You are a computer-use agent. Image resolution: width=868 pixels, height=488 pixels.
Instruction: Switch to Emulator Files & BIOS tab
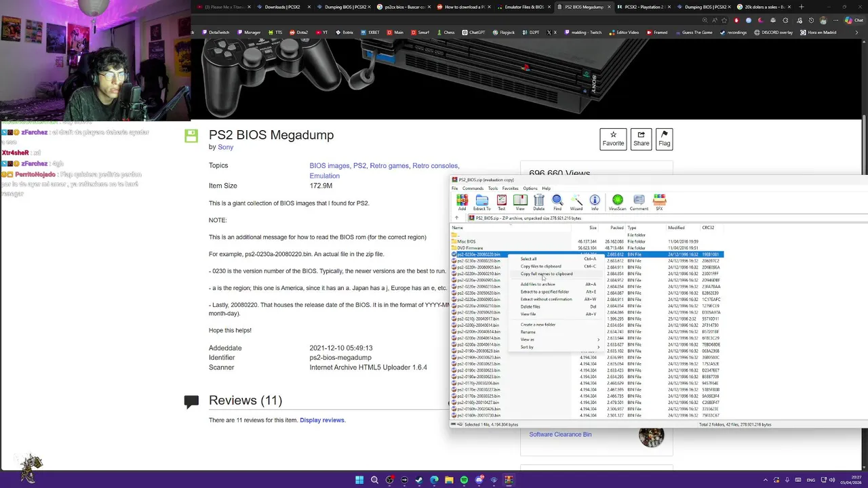click(524, 7)
